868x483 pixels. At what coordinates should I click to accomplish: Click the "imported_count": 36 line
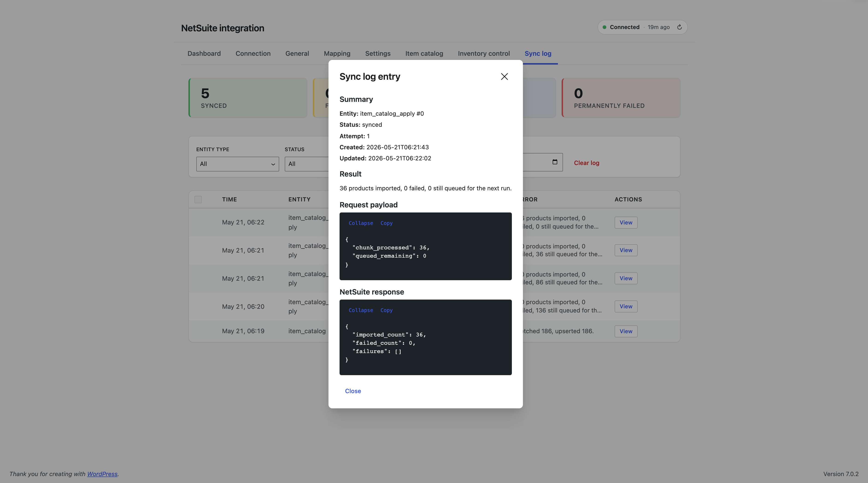tap(389, 335)
